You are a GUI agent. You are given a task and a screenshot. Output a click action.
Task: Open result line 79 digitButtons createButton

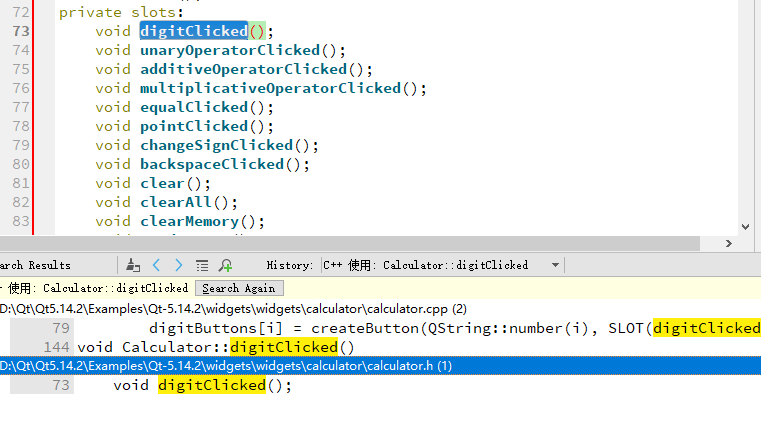point(380,329)
